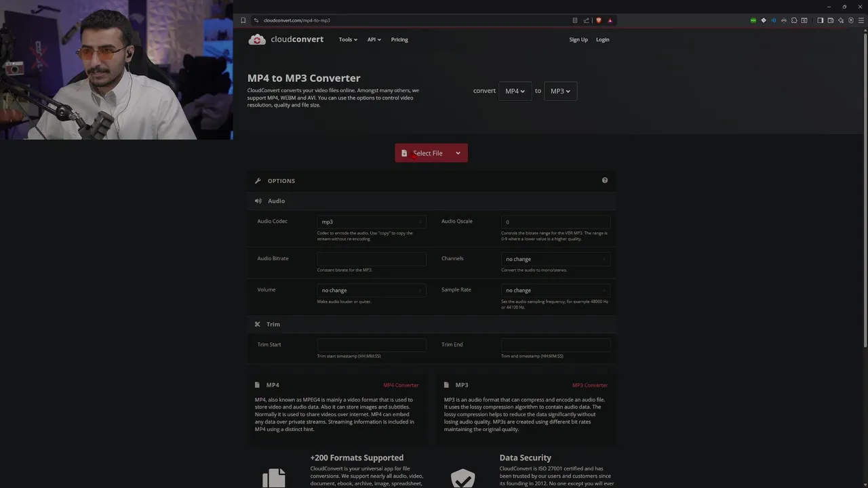Go to the Pricing page
The width and height of the screenshot is (868, 488).
click(399, 39)
